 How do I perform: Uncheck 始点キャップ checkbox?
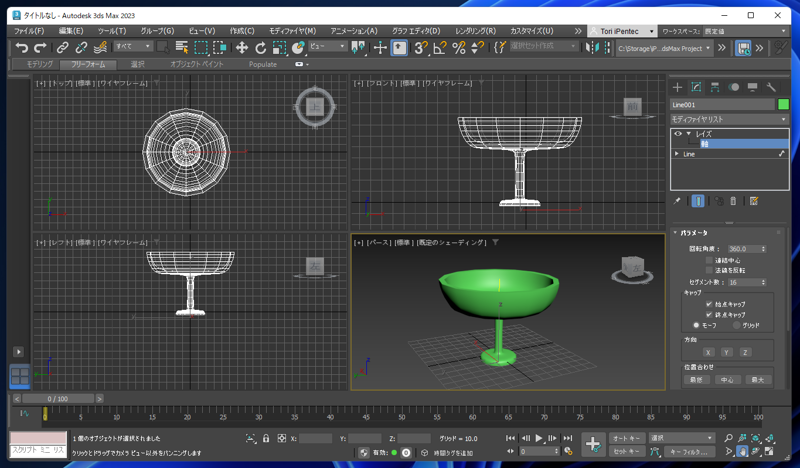click(709, 304)
